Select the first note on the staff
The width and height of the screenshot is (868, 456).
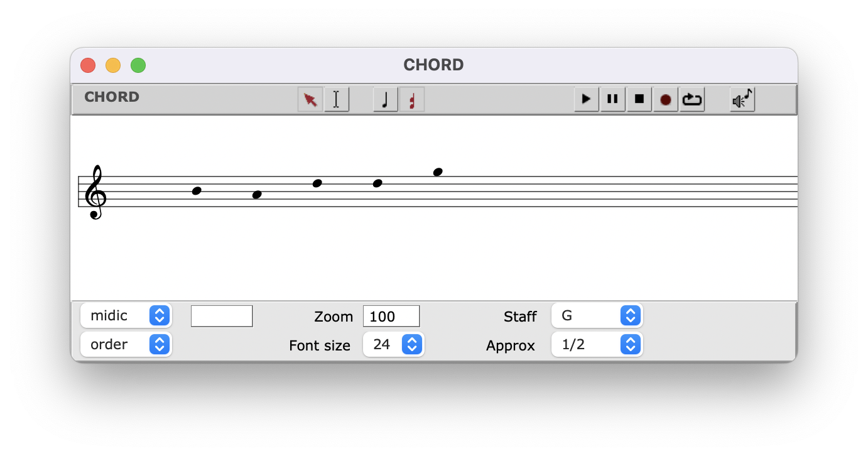[x=197, y=191]
